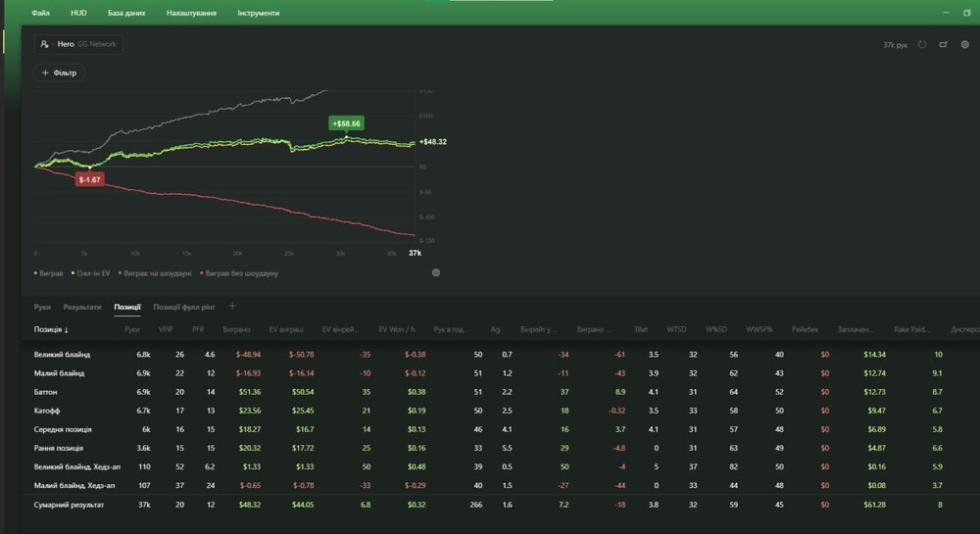
Task: Open report settings gear at top right
Action: click(964, 44)
